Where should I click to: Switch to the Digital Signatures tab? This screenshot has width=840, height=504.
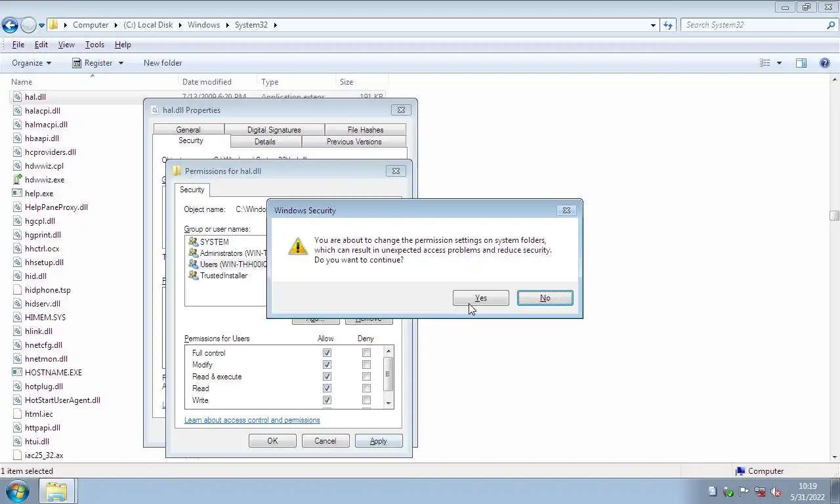coord(274,130)
